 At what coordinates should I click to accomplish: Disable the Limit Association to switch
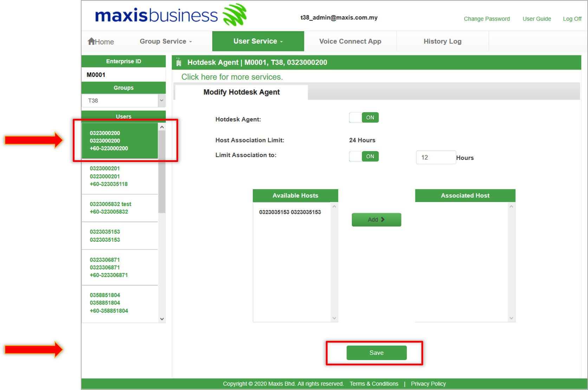point(364,156)
